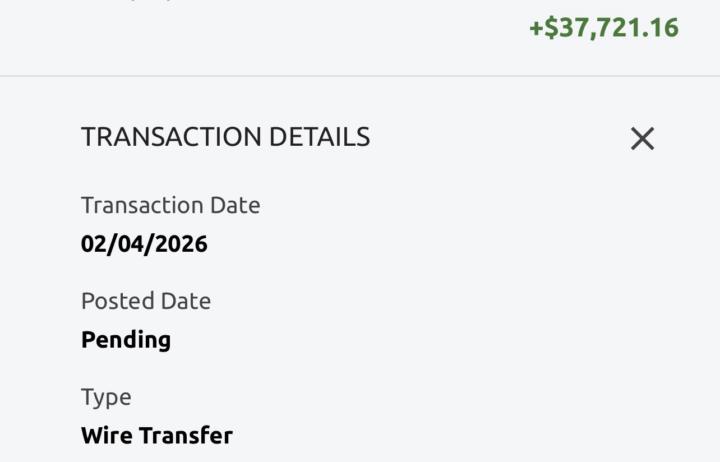The width and height of the screenshot is (720, 462).
Task: Click the green positive amount text
Action: 604,28
